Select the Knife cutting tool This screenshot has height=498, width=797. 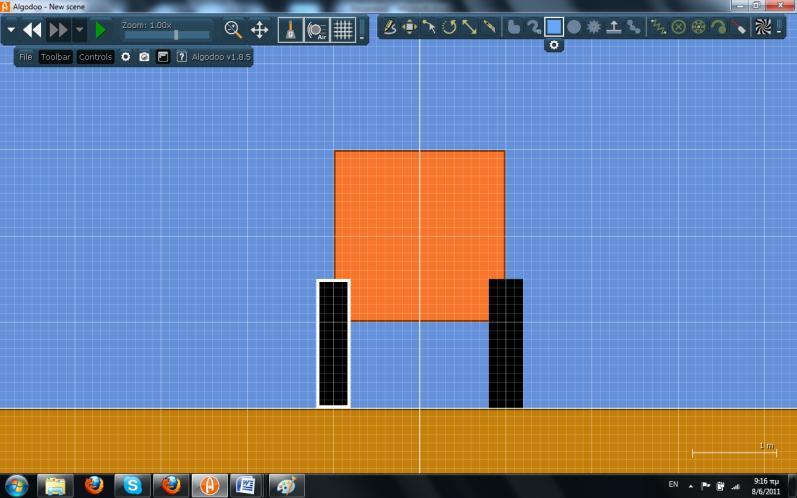(x=489, y=27)
